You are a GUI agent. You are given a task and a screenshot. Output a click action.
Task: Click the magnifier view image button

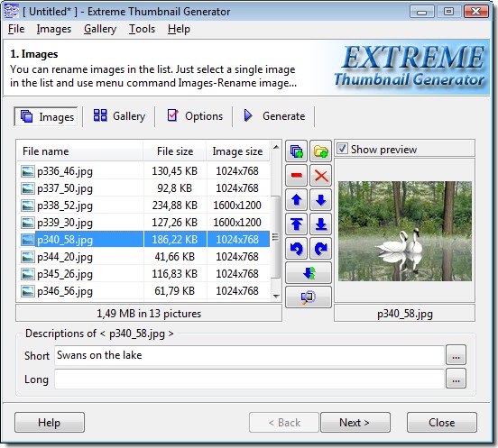point(309,297)
